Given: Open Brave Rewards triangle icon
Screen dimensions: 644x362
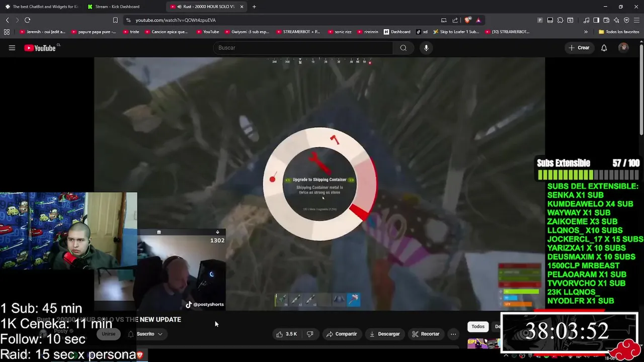Looking at the screenshot, I should coord(478,20).
